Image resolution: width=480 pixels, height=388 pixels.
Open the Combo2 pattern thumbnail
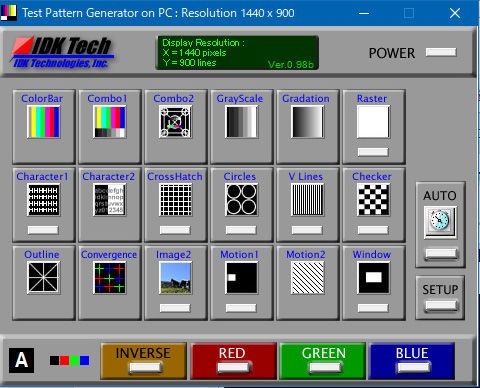(x=175, y=122)
